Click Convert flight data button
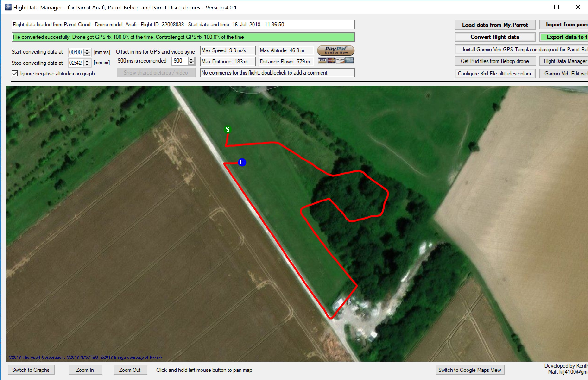Screen dimensions: 588x380 (x=495, y=37)
